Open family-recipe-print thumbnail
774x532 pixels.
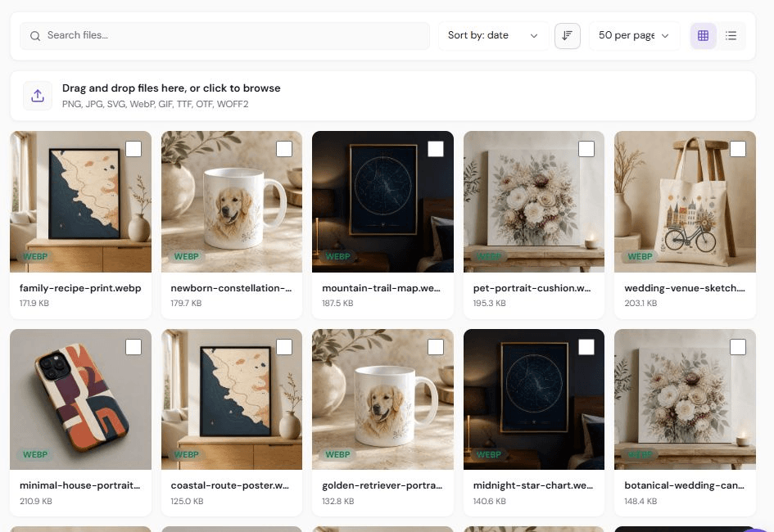[80, 201]
